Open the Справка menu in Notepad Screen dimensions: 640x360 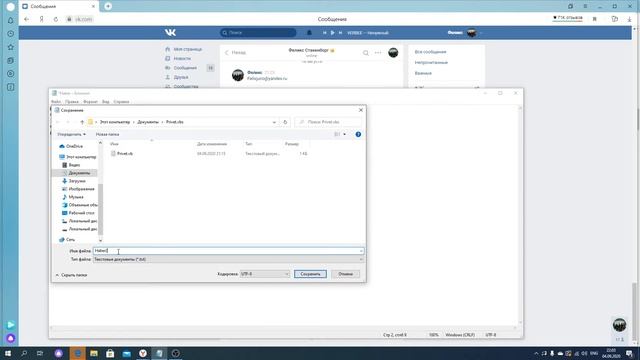coord(121,102)
